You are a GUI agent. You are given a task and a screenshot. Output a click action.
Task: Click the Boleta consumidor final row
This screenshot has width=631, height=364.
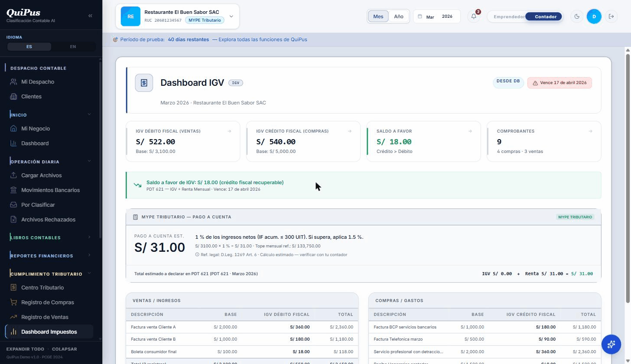(242, 352)
